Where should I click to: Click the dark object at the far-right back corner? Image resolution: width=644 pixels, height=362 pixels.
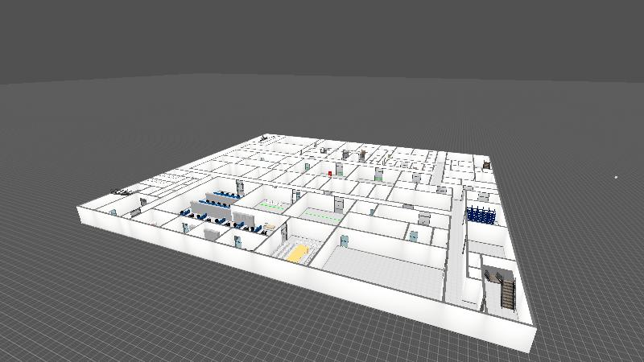click(x=486, y=163)
